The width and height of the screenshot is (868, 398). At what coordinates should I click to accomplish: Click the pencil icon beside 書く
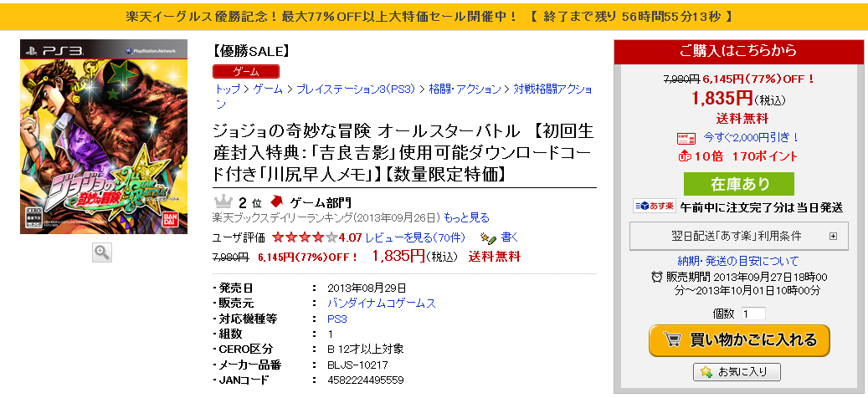[x=488, y=237]
